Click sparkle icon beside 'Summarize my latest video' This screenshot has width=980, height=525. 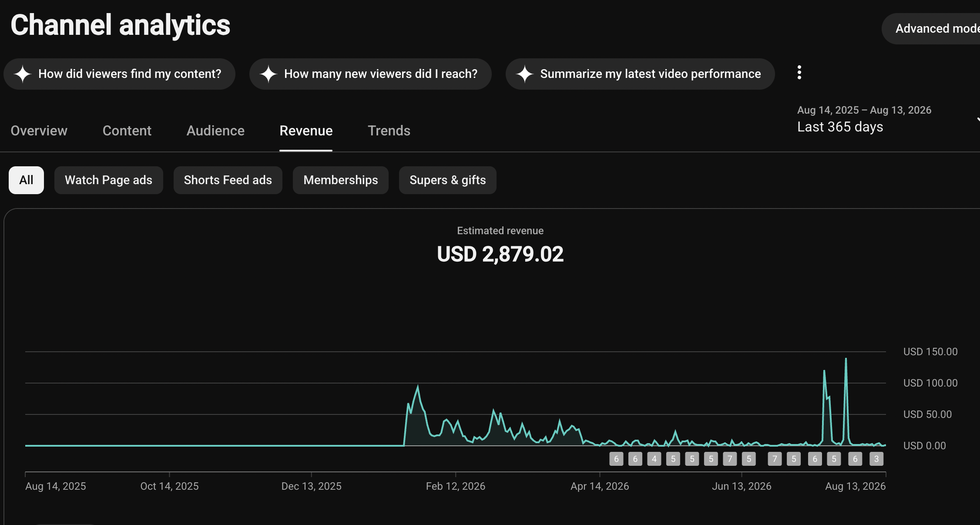(525, 74)
